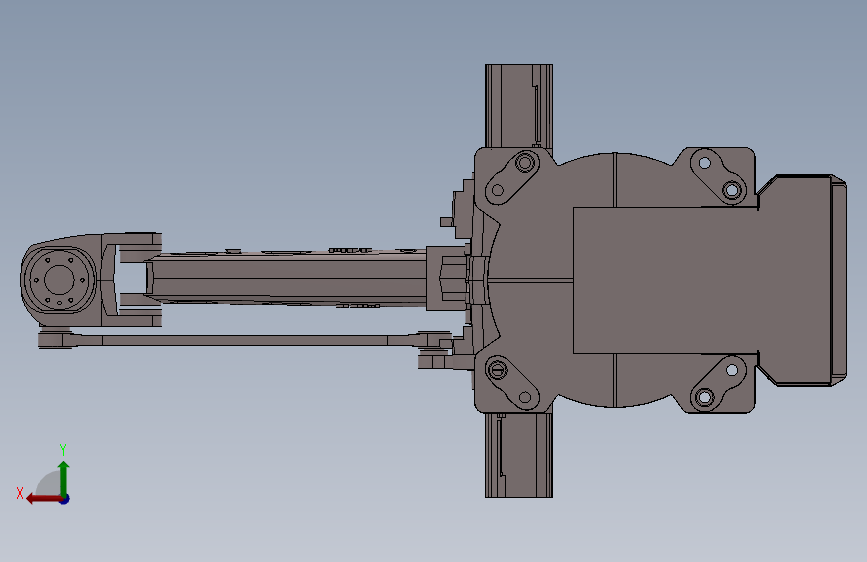The height and width of the screenshot is (562, 867).
Task: Select the circular wrist flange on arm end
Action: [59, 280]
